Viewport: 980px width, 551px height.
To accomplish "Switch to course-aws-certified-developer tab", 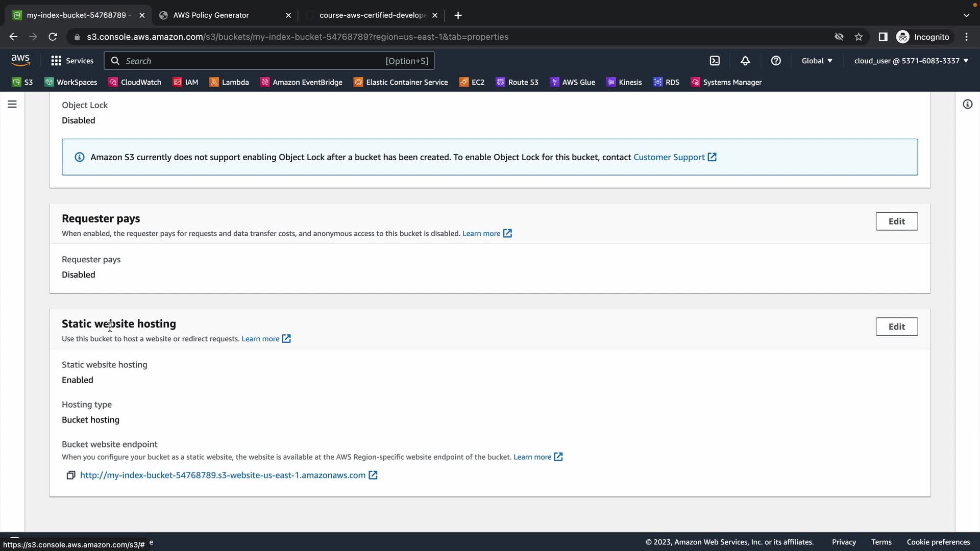I will click(x=373, y=15).
